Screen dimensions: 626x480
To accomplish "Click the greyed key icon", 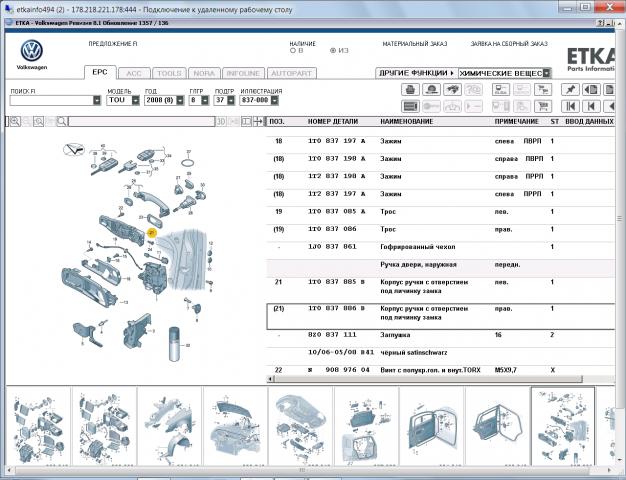I will 431,106.
